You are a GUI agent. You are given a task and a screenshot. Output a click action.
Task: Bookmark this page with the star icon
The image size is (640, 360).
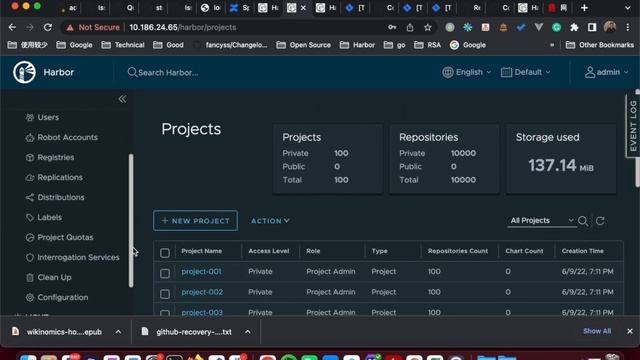coord(427,27)
